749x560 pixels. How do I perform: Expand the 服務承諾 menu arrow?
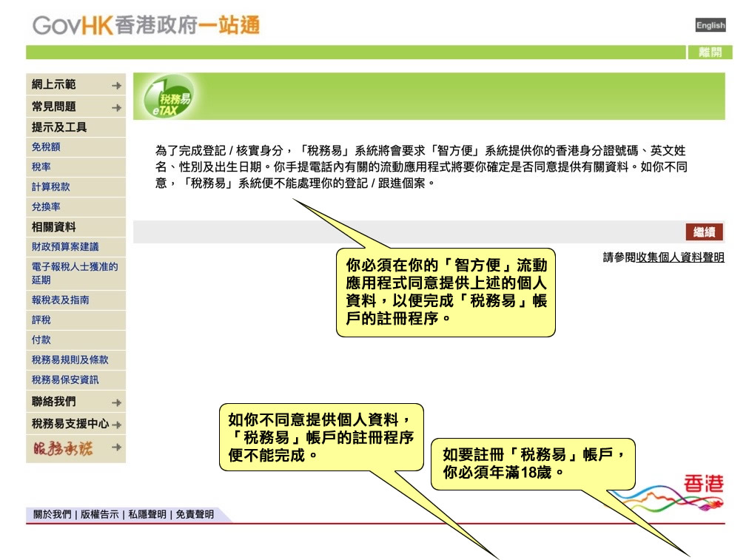[x=116, y=448]
